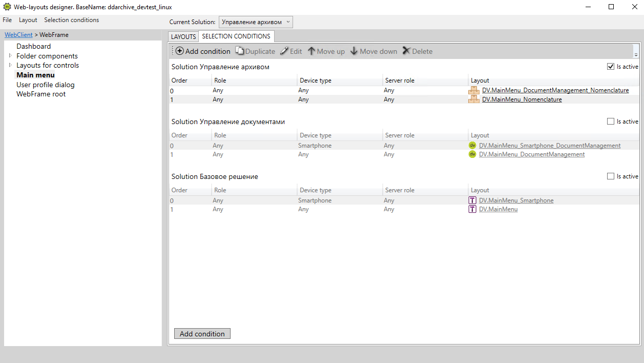Click the icon beside DV.MainMenu_Nomenclature layout
Viewport: 644px width, 363px height.
[474, 99]
